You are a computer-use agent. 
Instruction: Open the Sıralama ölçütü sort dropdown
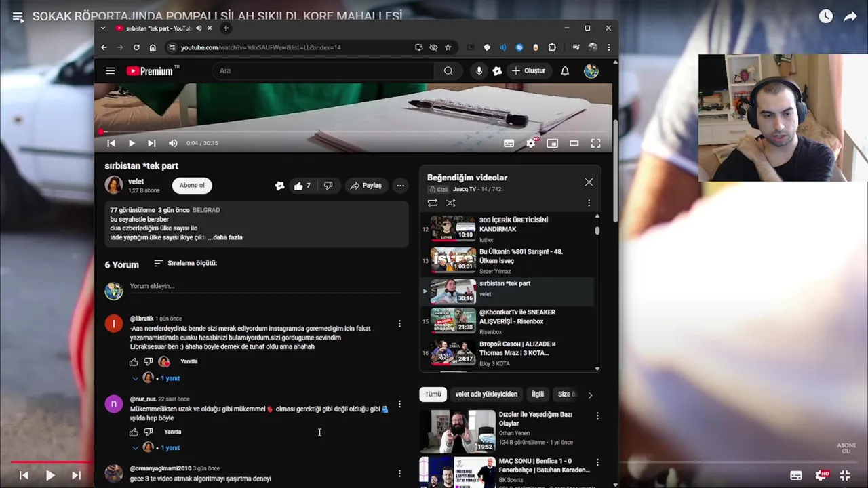(185, 263)
